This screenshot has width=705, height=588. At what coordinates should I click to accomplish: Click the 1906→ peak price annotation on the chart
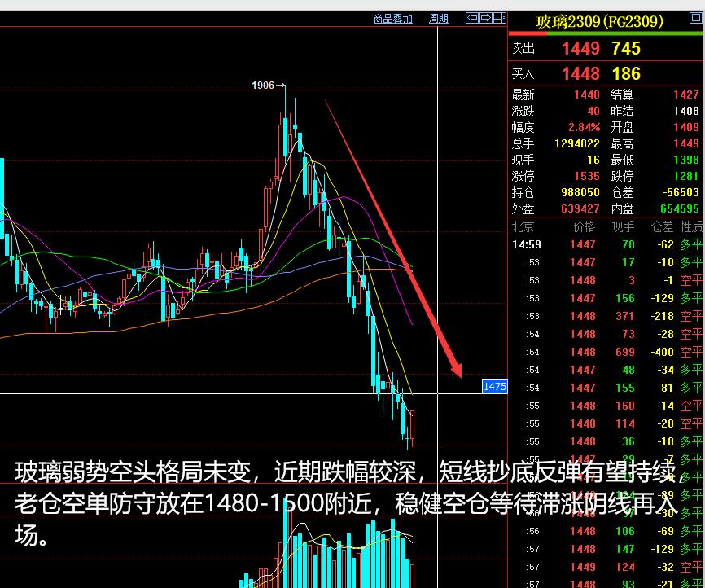pos(266,84)
